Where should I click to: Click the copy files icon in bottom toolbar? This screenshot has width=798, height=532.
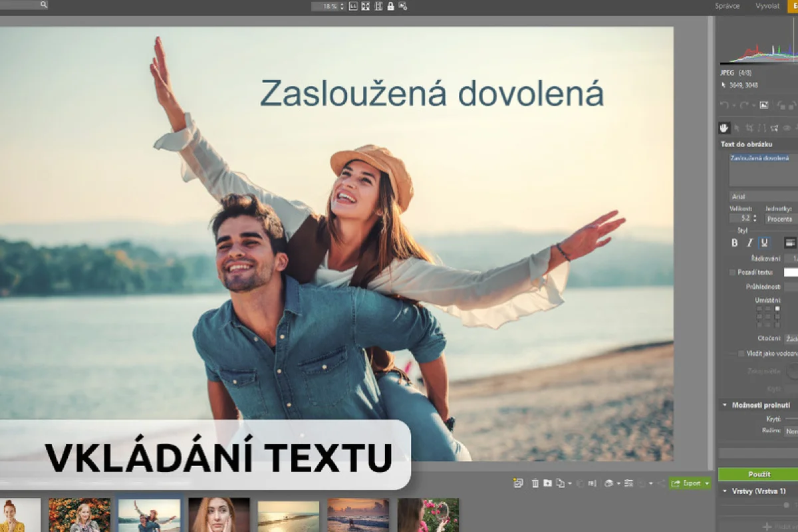point(560,483)
